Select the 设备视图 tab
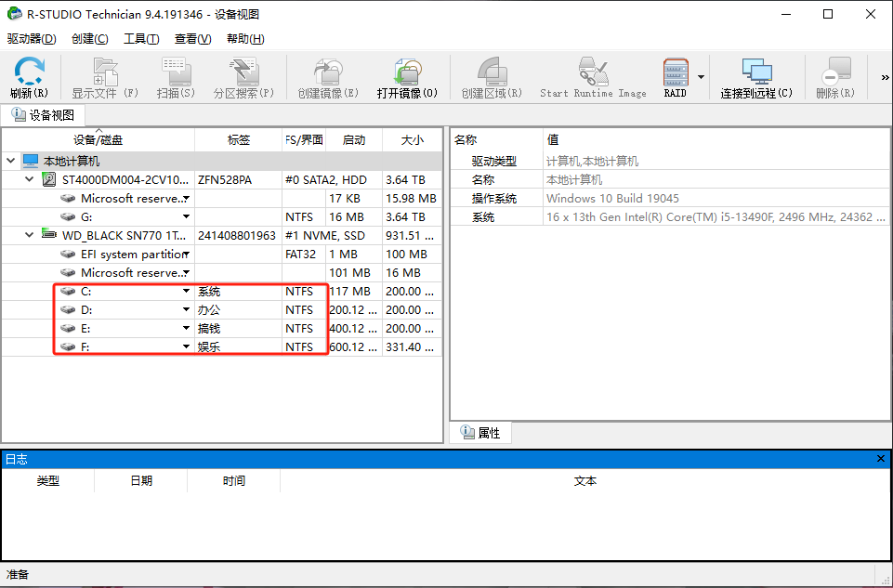Image resolution: width=893 pixels, height=588 pixels. (x=43, y=114)
